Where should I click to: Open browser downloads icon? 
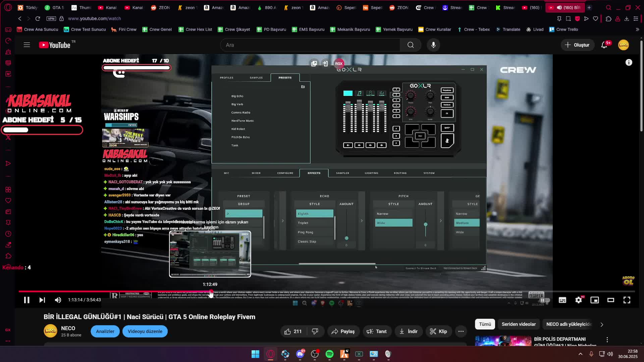tap(627, 18)
